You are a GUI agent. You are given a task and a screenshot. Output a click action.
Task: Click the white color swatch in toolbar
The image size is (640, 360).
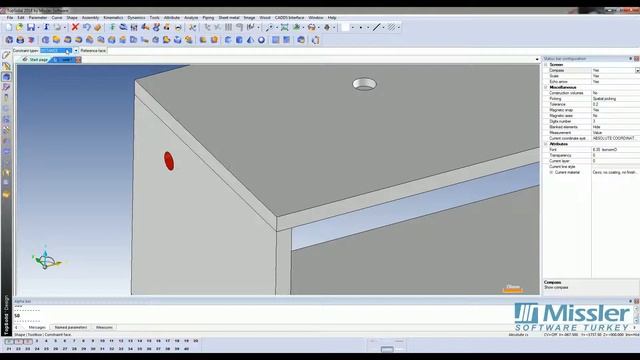(345, 27)
